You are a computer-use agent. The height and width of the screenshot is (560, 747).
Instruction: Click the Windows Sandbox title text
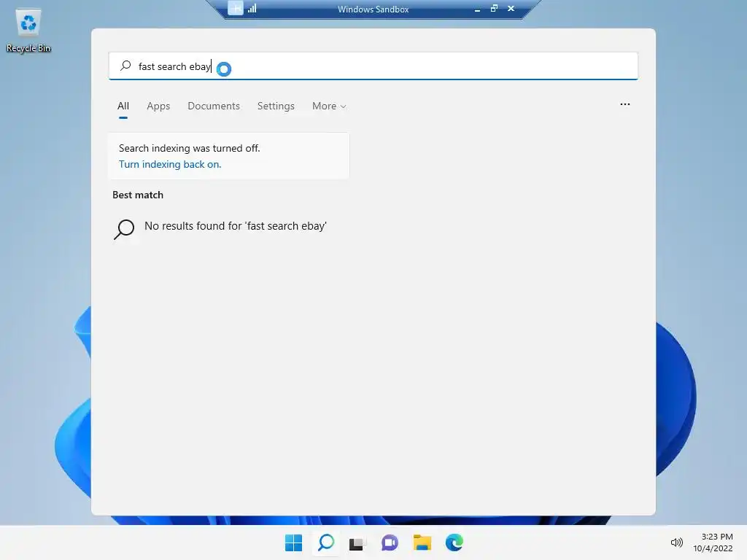tap(373, 9)
